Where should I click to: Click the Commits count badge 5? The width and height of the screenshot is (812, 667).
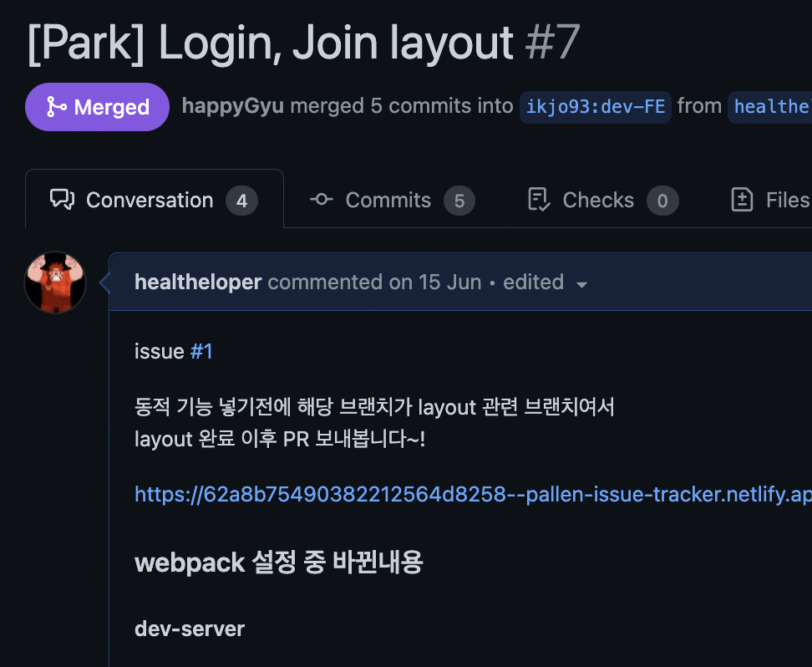coord(459,201)
